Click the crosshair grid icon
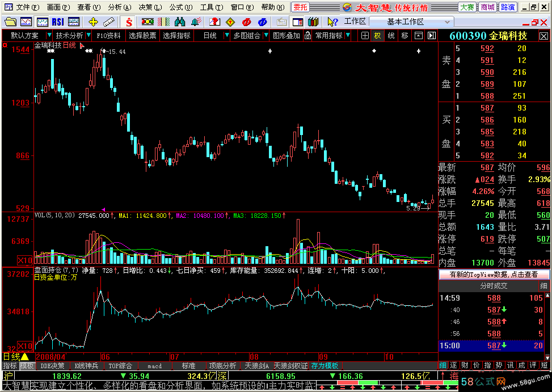 (x=365, y=36)
